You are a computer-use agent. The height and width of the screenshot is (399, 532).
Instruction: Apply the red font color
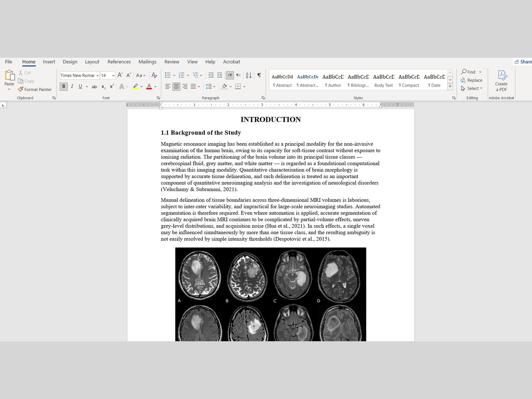(149, 86)
